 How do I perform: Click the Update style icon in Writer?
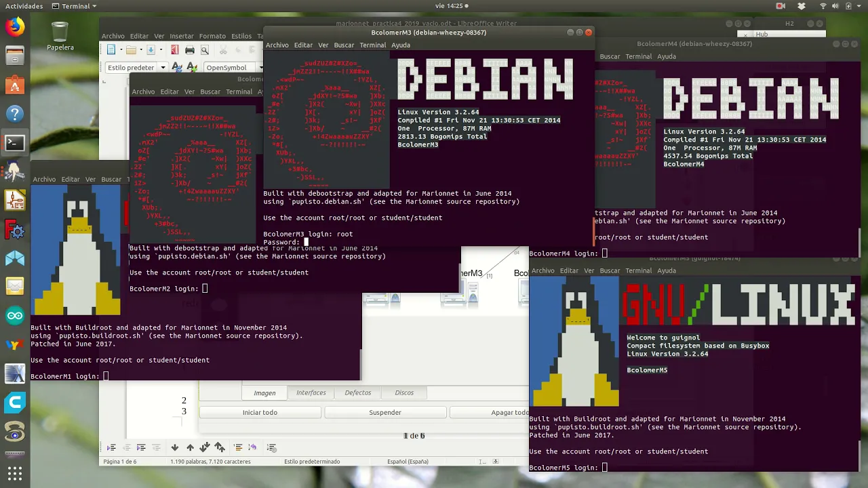click(x=177, y=67)
